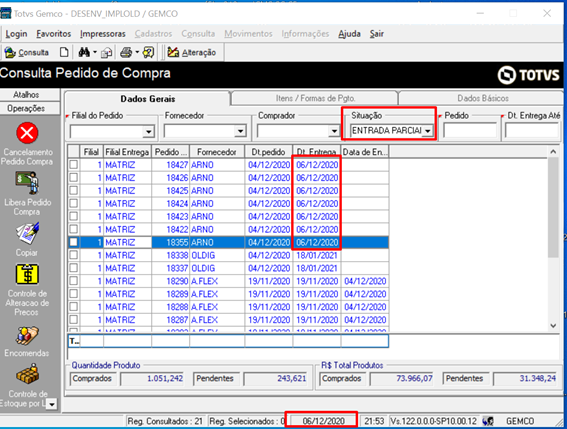Click the Pedido column header

pyautogui.click(x=171, y=152)
